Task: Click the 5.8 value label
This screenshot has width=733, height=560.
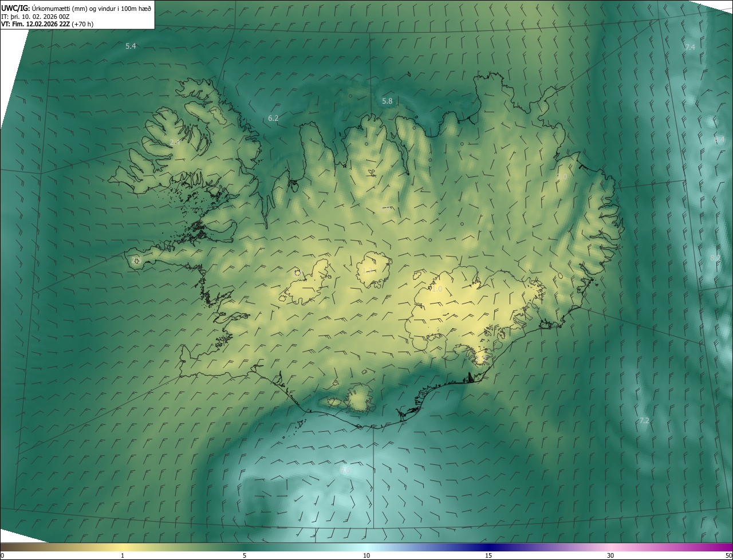Action: coord(387,101)
